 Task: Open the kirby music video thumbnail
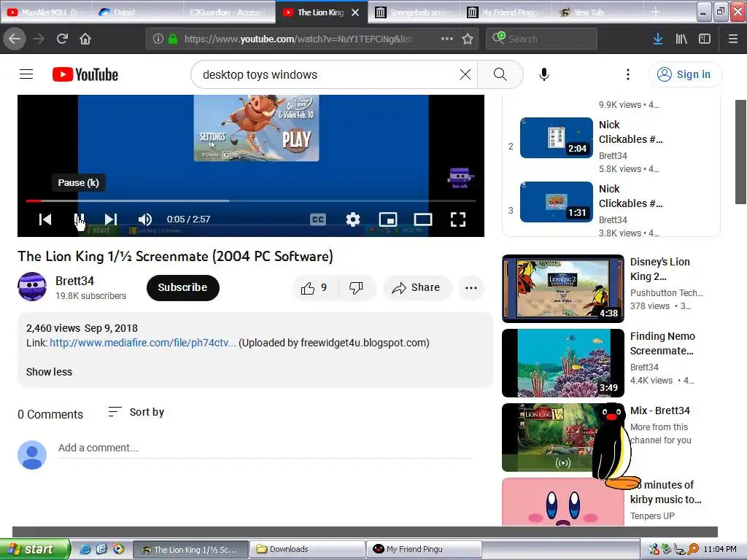563,502
